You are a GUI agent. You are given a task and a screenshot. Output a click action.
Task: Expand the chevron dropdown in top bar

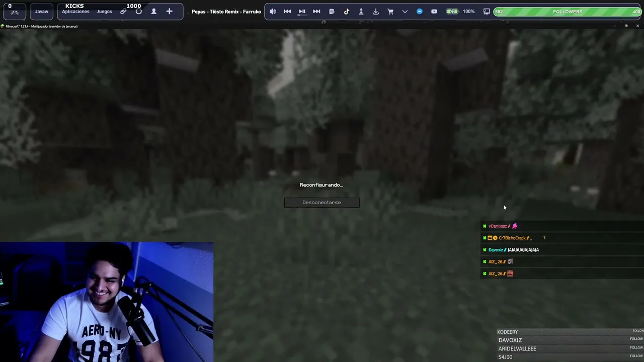(x=405, y=12)
